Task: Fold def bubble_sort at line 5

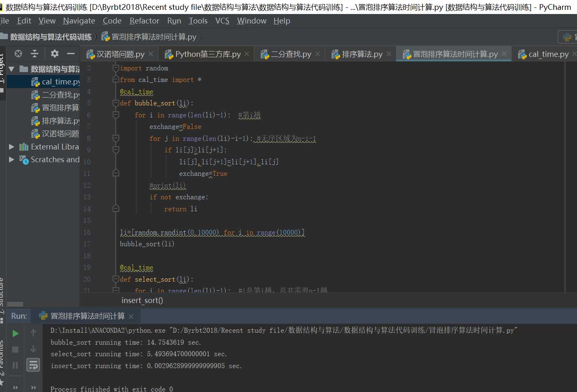Action: click(x=116, y=103)
